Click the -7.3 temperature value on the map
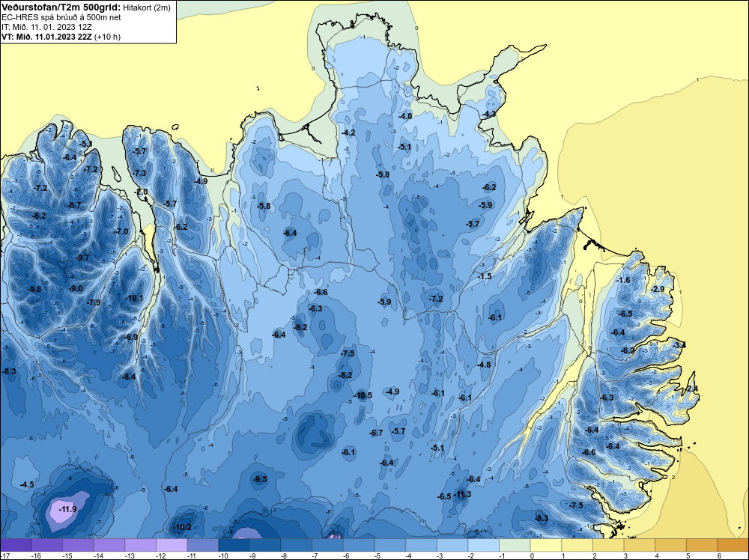 [x=140, y=173]
